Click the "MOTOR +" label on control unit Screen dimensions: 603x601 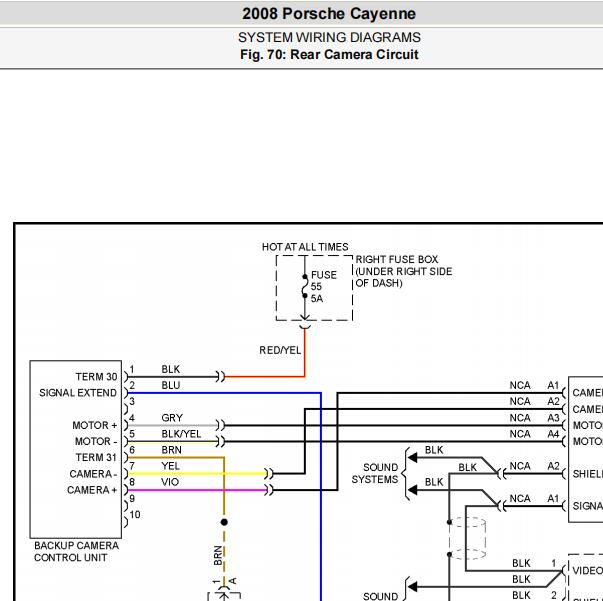pyautogui.click(x=95, y=426)
